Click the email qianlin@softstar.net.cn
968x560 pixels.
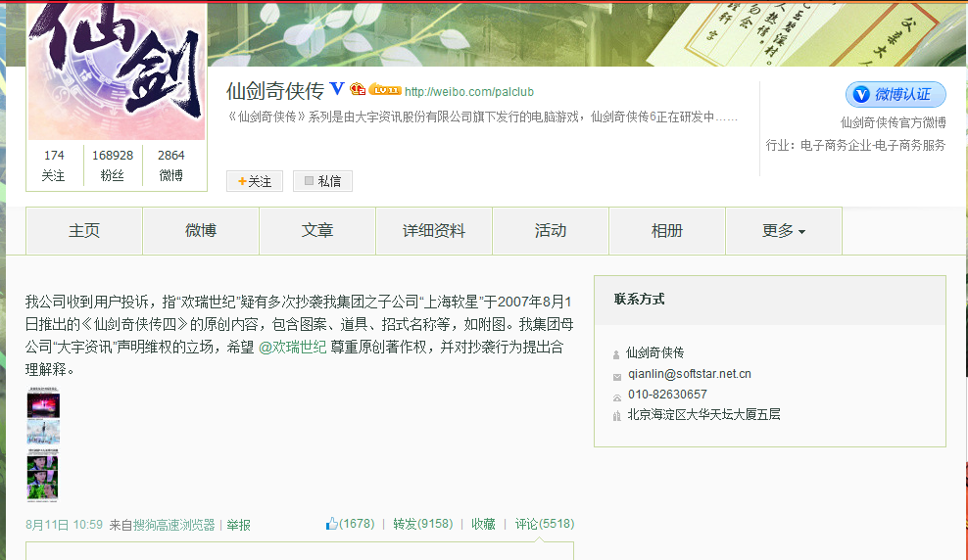(x=690, y=374)
